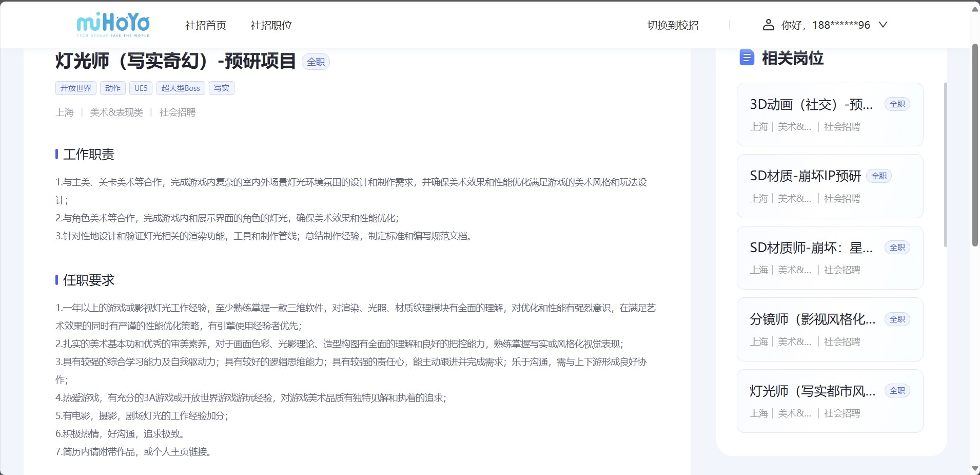This screenshot has height=475, width=980.
Task: Click the 写实 tag
Action: point(222,88)
